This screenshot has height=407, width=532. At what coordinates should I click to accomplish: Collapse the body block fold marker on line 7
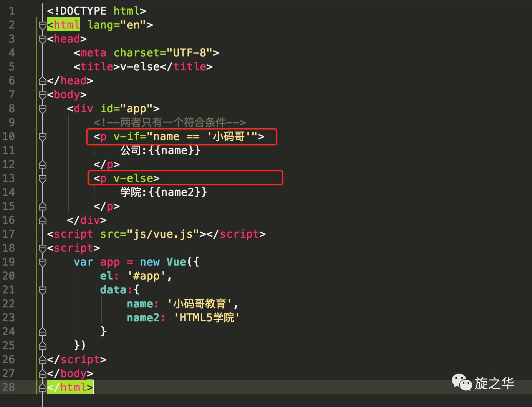point(42,95)
